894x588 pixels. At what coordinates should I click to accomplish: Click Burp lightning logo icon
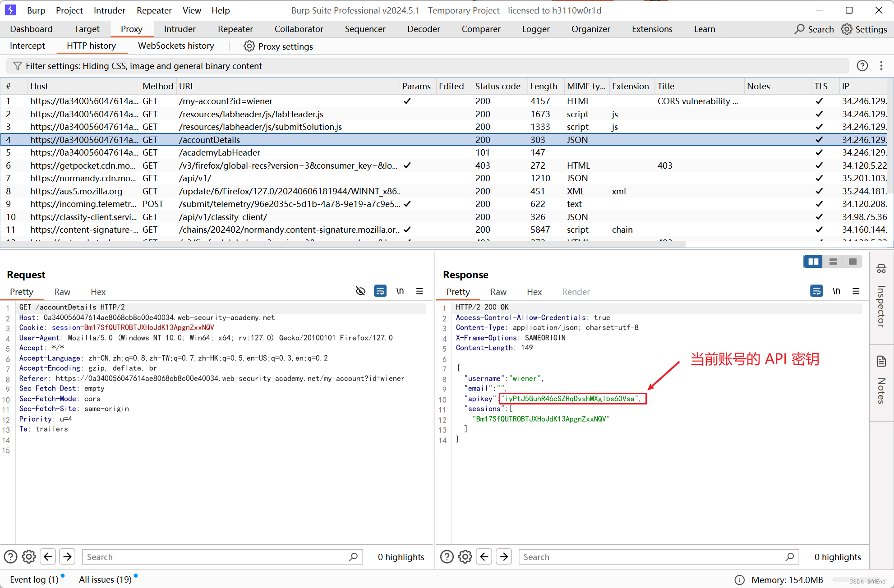coord(10,10)
